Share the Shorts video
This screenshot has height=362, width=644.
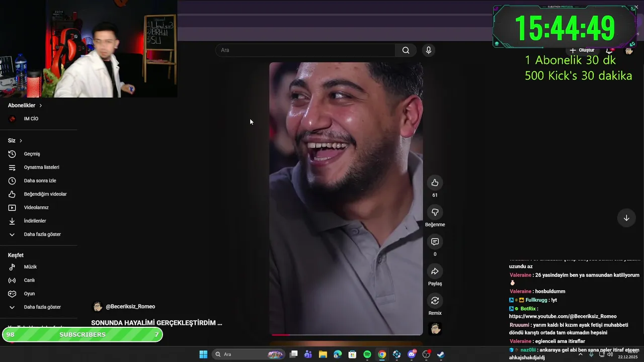(435, 271)
